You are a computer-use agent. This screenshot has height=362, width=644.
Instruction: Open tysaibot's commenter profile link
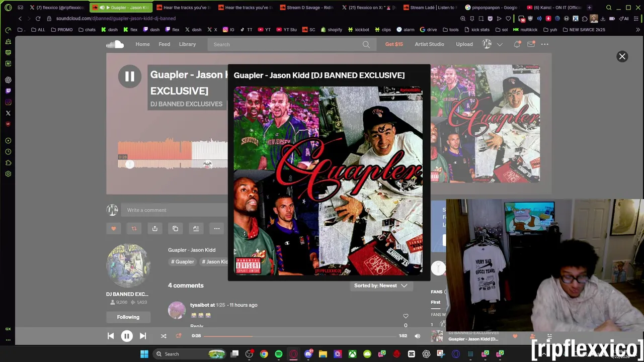(x=199, y=305)
